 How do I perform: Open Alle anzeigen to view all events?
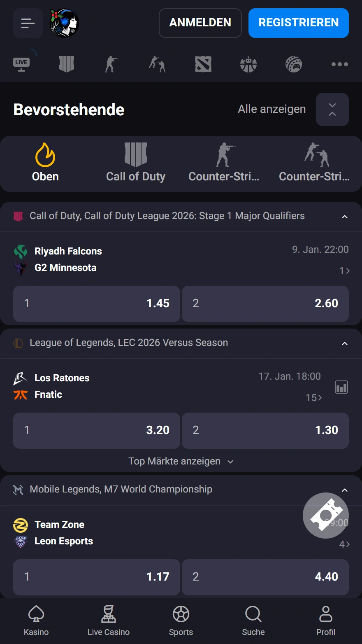pyautogui.click(x=271, y=109)
